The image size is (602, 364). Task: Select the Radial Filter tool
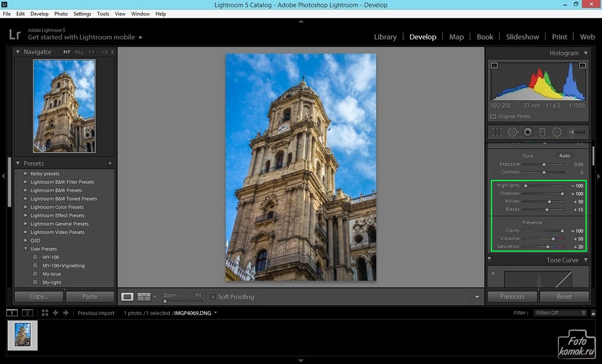(x=557, y=132)
